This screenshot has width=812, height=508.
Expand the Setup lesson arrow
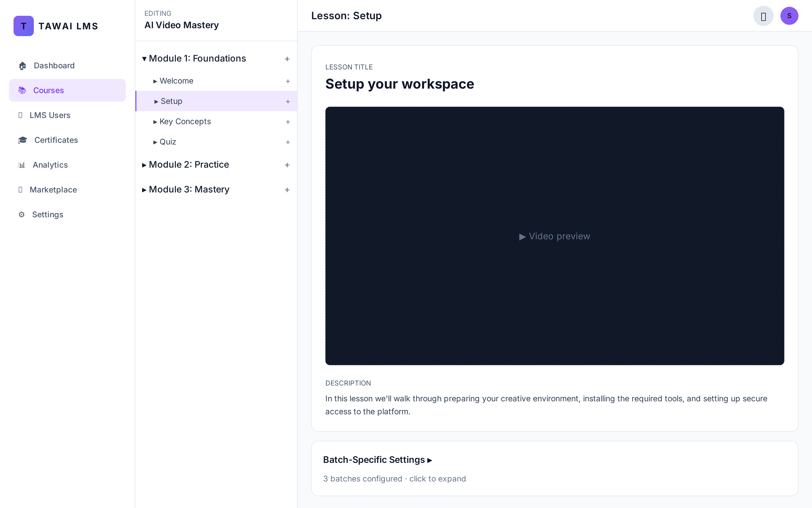pos(156,102)
